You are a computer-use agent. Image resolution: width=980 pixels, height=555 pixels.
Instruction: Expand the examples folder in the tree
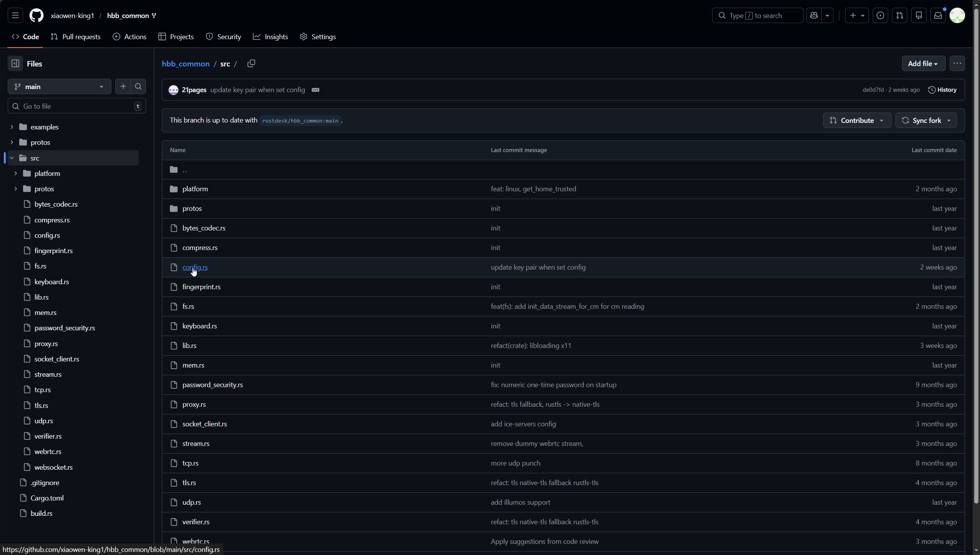pyautogui.click(x=12, y=127)
